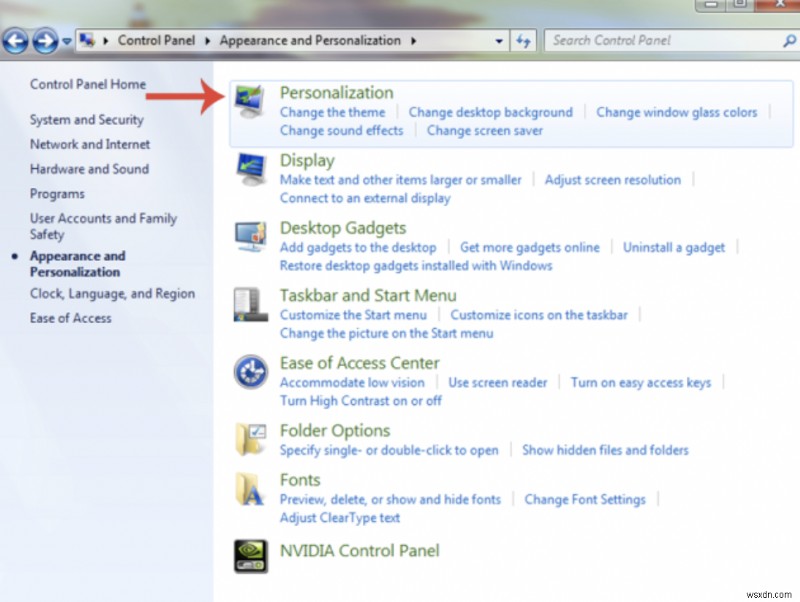Click Change the theme
The height and width of the screenshot is (602, 800).
[x=333, y=112]
